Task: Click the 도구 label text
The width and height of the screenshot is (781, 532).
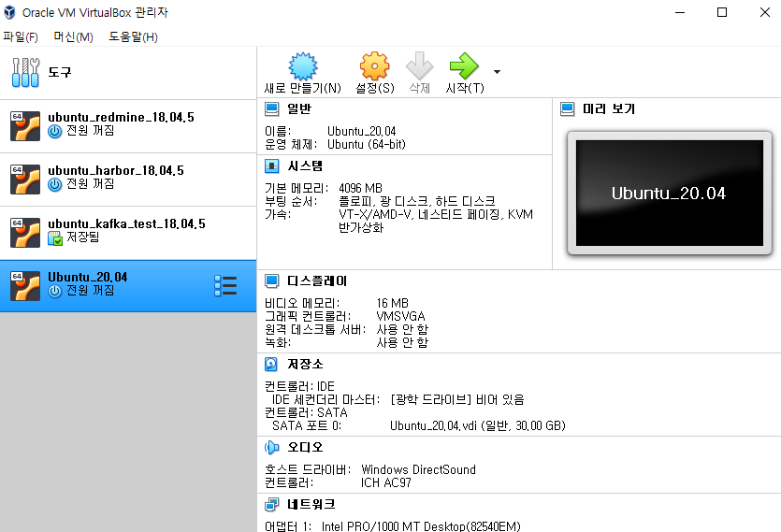Action: point(59,73)
